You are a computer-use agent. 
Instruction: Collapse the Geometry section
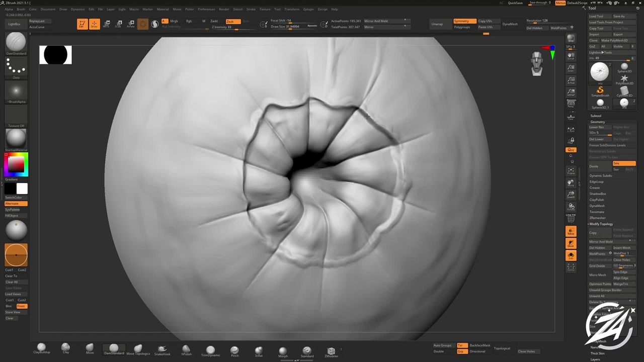598,122
